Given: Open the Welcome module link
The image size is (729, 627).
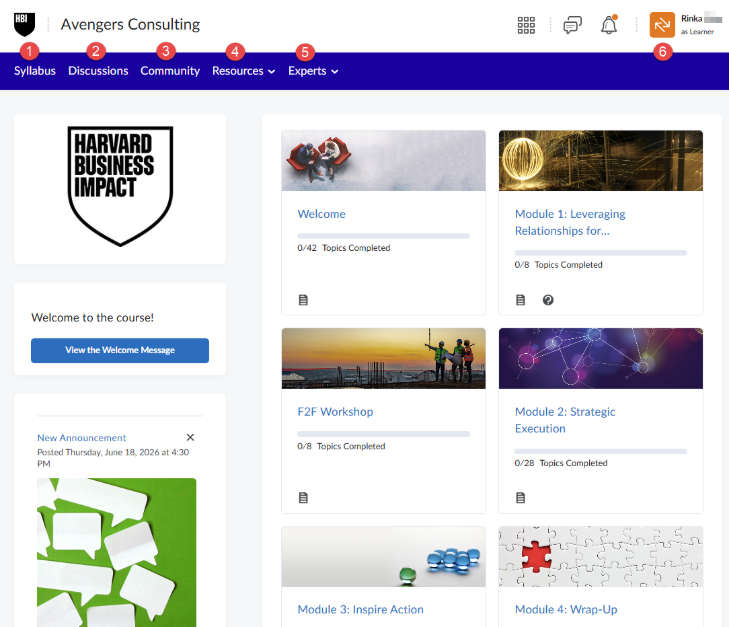Looking at the screenshot, I should pos(321,214).
